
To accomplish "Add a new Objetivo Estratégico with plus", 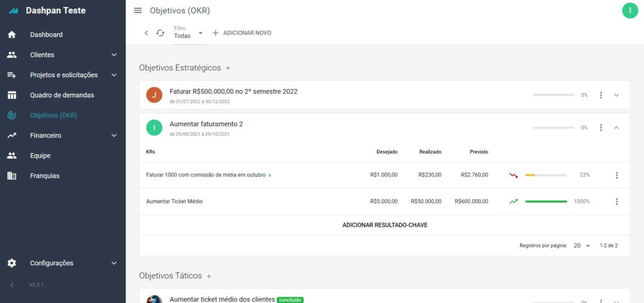I will point(228,68).
